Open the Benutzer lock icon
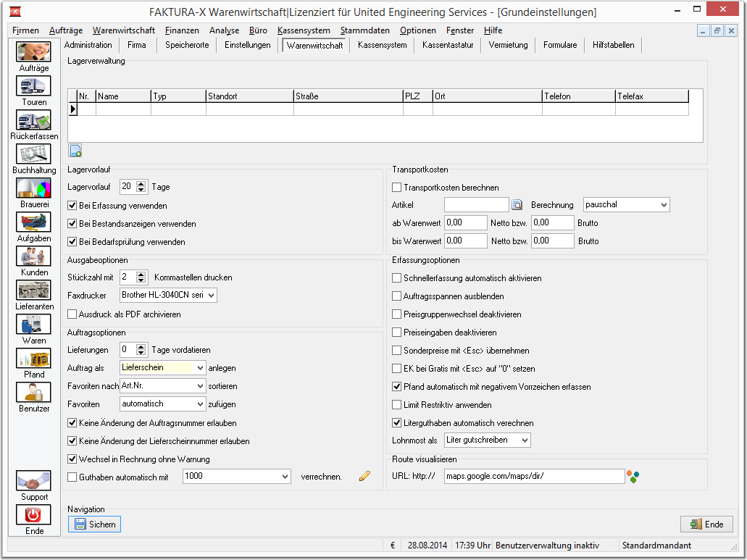747x560 pixels. point(33,393)
